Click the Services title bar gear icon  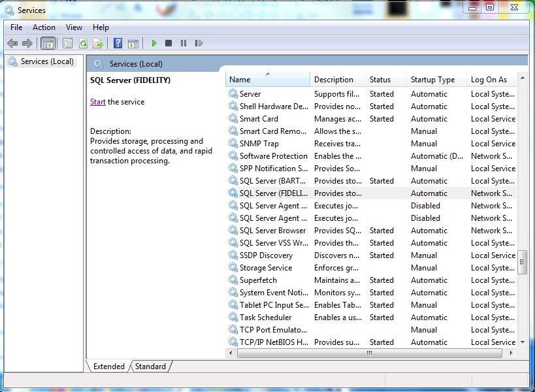point(9,10)
